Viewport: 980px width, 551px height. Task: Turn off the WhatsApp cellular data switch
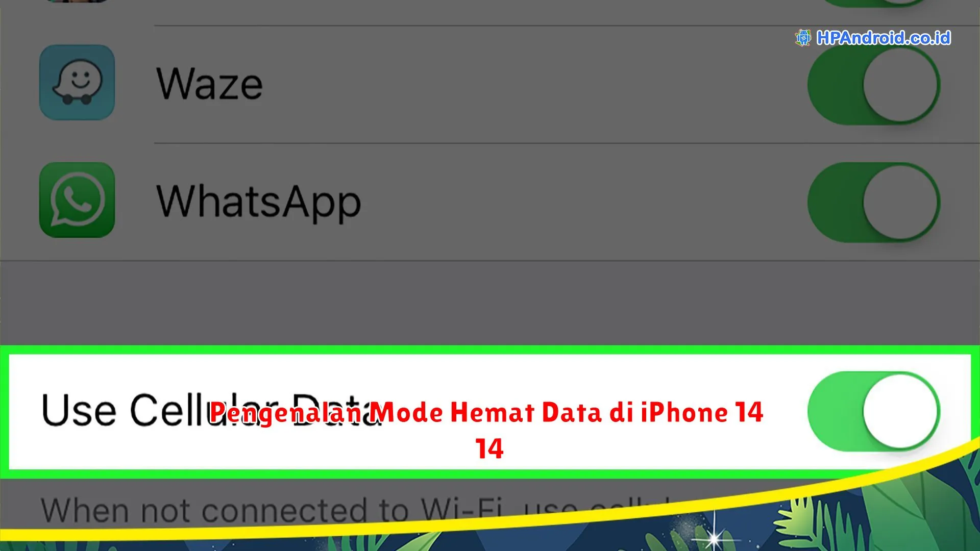click(x=874, y=203)
